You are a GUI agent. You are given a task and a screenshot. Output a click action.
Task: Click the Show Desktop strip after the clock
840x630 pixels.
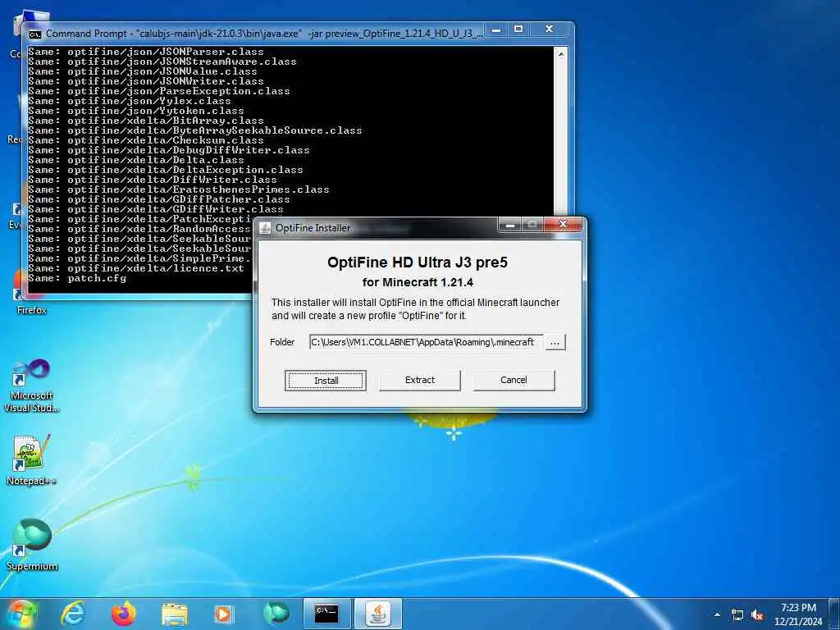834,614
